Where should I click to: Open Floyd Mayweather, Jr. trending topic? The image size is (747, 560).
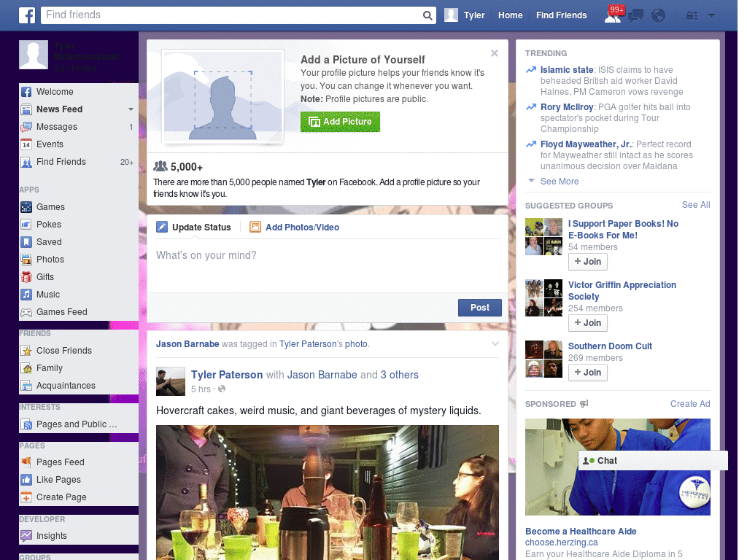(586, 144)
